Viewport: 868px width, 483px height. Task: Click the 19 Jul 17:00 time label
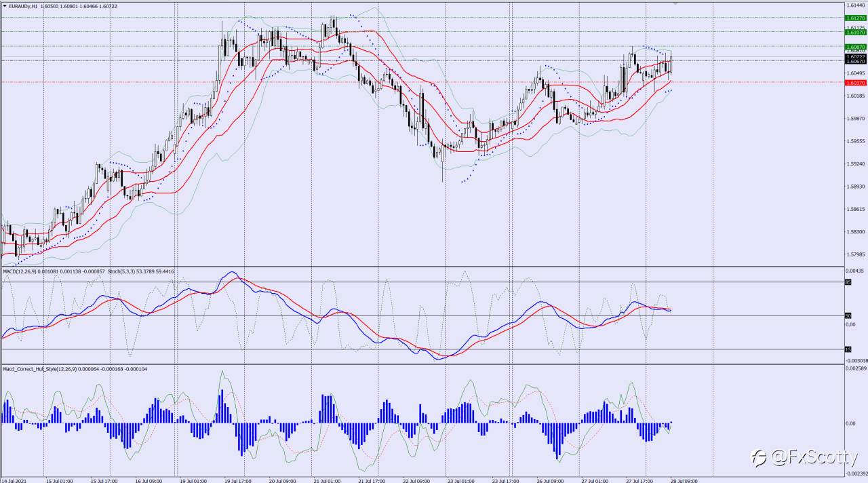237,480
